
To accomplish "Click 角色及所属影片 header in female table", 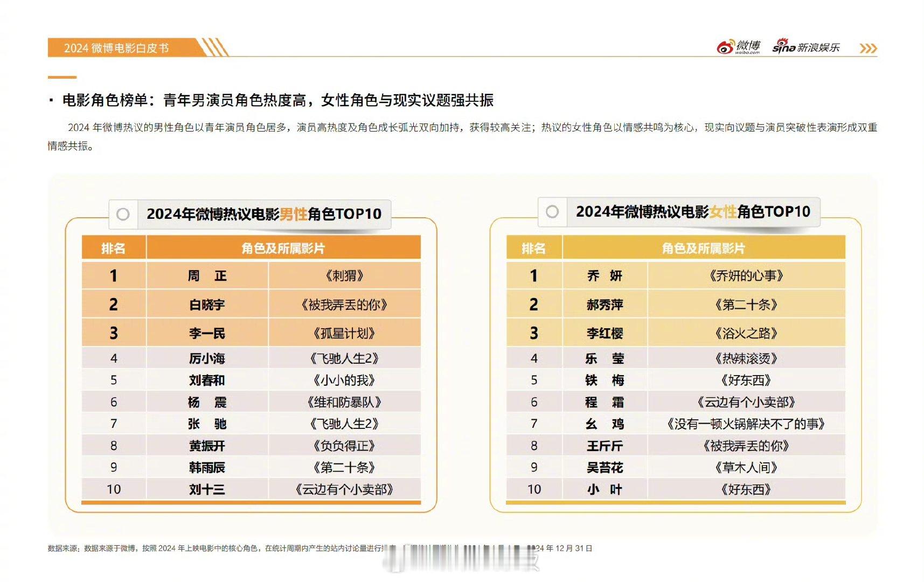I will tap(704, 248).
